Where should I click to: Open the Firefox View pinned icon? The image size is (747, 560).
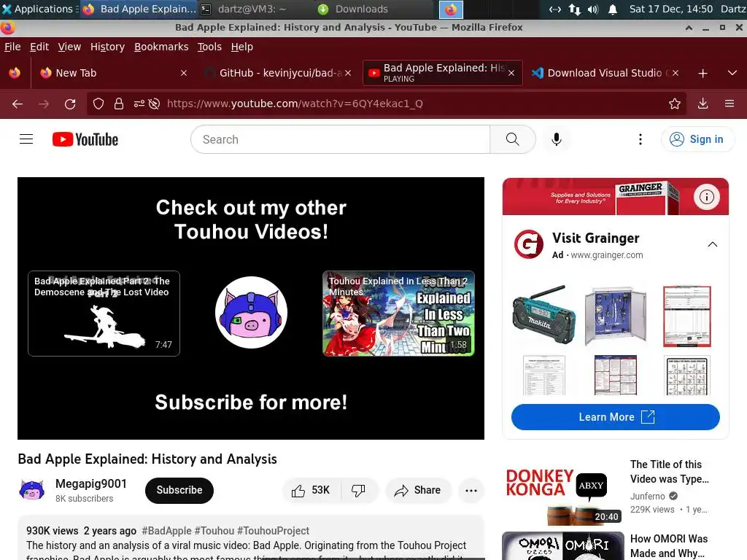(x=15, y=73)
